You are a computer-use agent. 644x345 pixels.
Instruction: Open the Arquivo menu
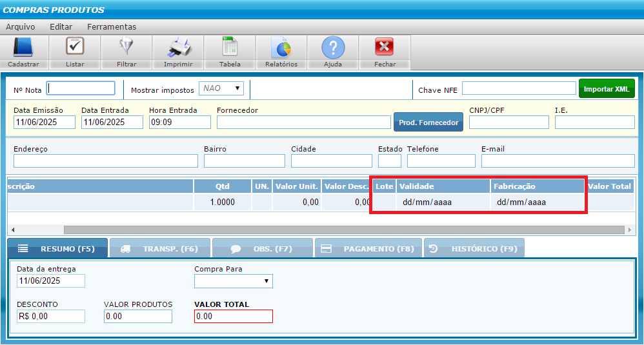click(21, 27)
